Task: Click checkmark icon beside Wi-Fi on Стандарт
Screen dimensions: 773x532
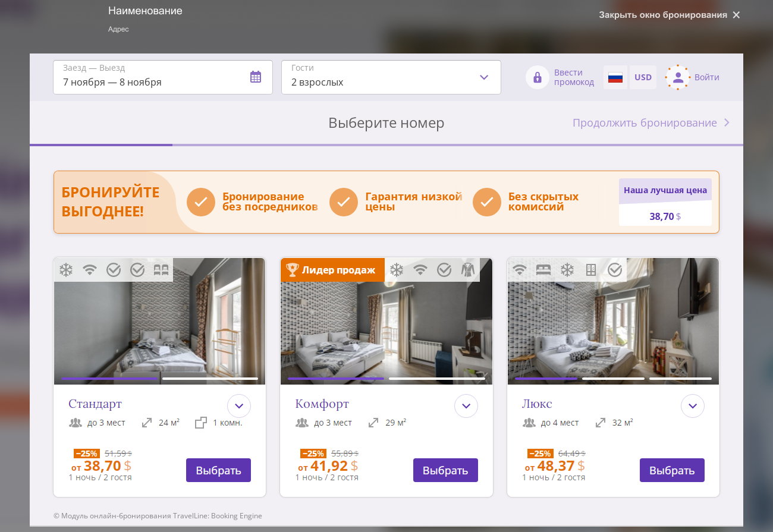Action: pos(114,270)
